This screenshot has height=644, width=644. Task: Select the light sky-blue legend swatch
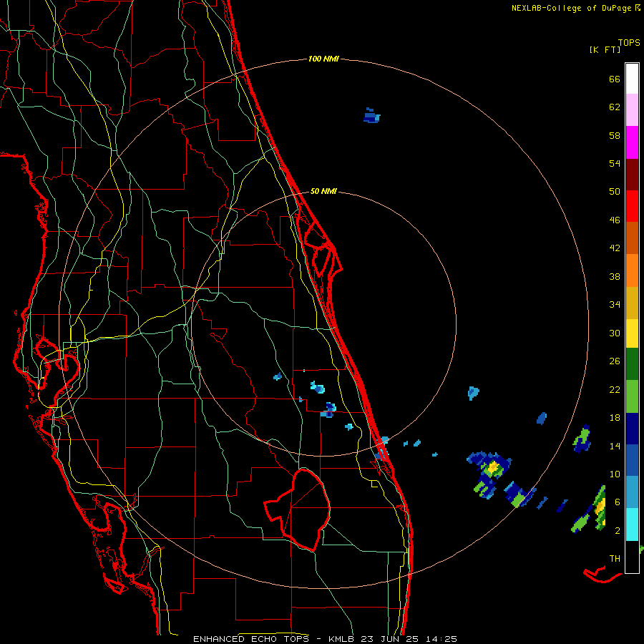(x=632, y=492)
